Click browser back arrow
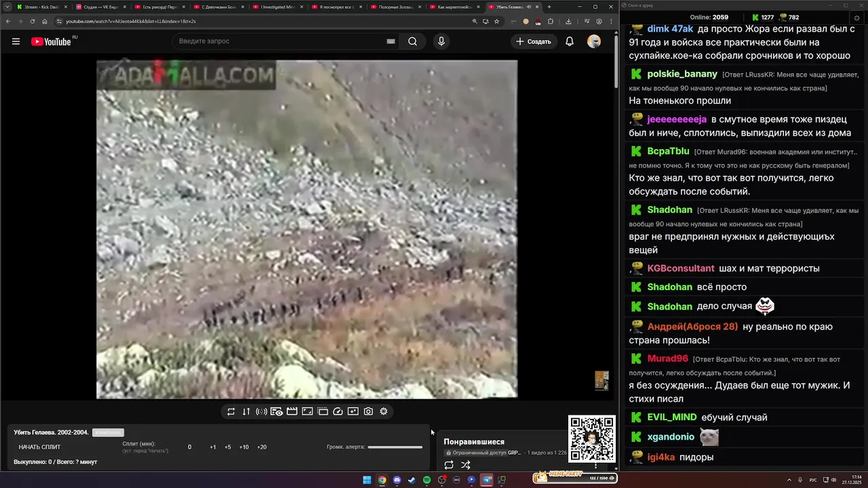868x488 pixels. click(7, 21)
